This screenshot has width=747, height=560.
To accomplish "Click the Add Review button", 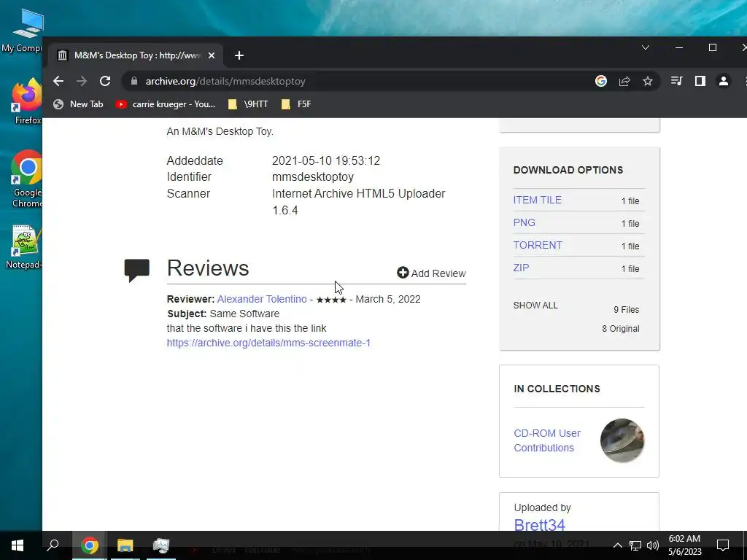I will (x=432, y=273).
